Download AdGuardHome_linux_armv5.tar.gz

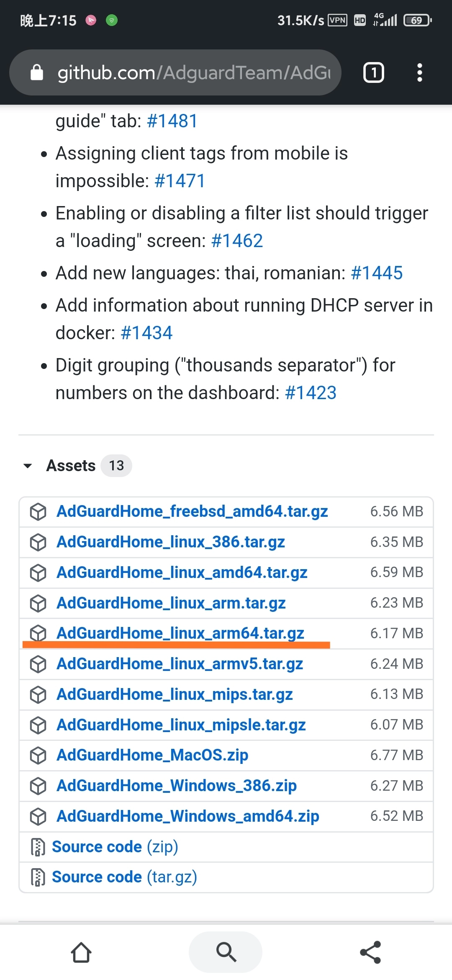pos(180,664)
